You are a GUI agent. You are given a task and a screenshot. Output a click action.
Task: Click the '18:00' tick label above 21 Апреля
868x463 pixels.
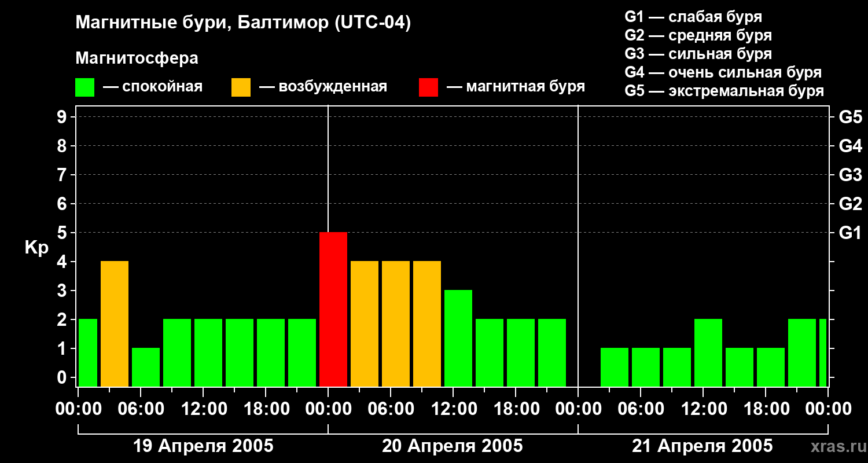coord(766,409)
